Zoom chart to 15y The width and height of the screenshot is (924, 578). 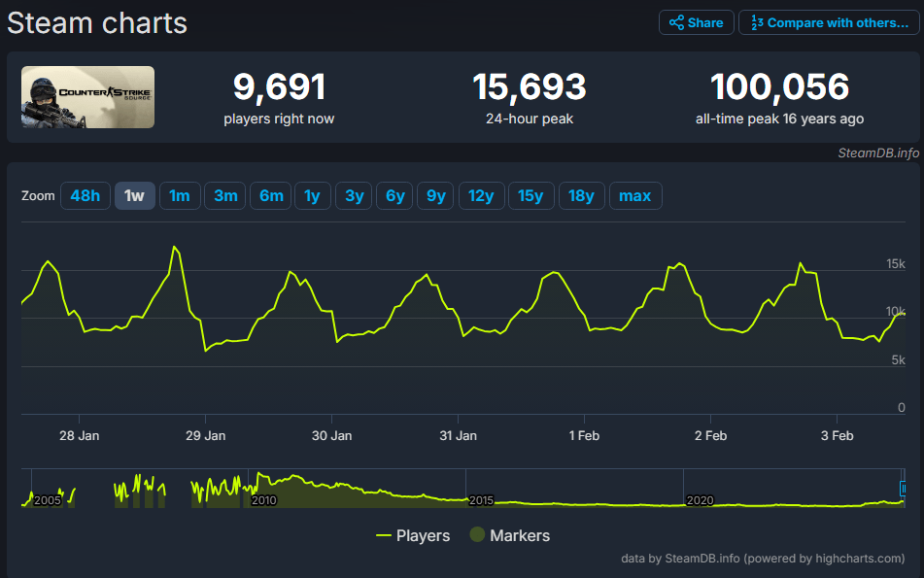[x=530, y=195]
